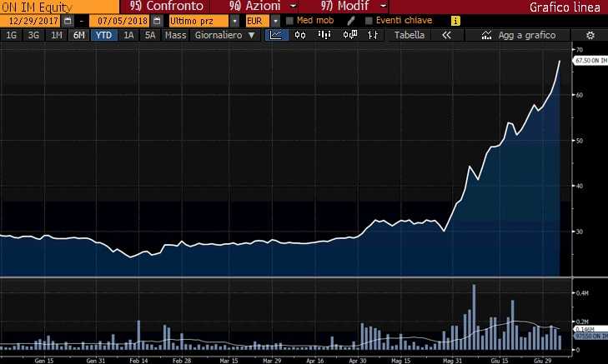Click the 0.4M volume axis label
Viewport: 608px width, 364px height.
582,293
